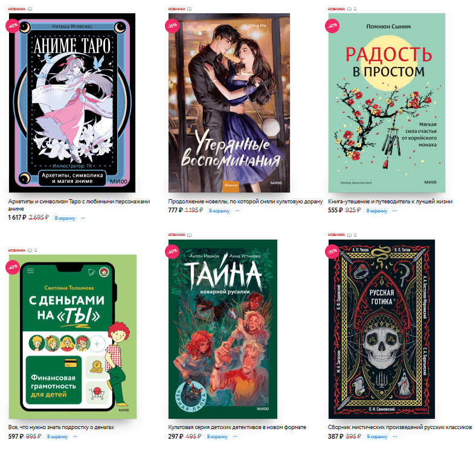Open Утерянные воспоминания book cover
Image resolution: width=476 pixels, height=449 pixels.
tap(229, 103)
